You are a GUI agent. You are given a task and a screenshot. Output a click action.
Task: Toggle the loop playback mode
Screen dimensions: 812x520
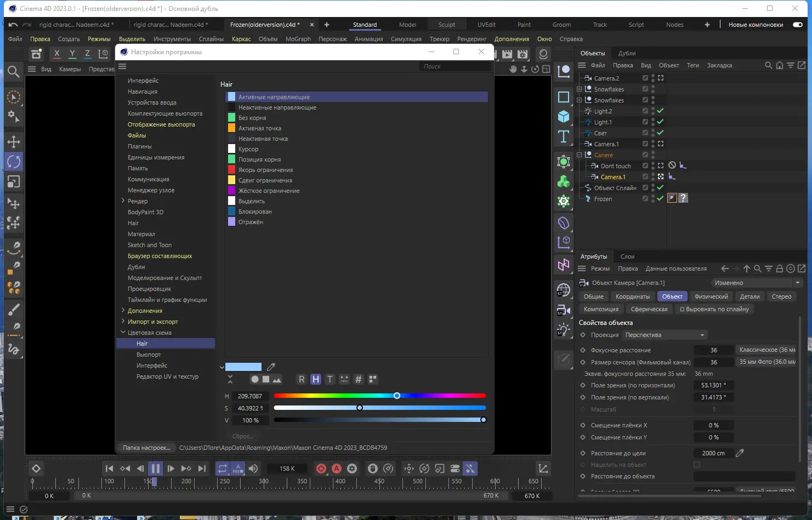click(222, 468)
